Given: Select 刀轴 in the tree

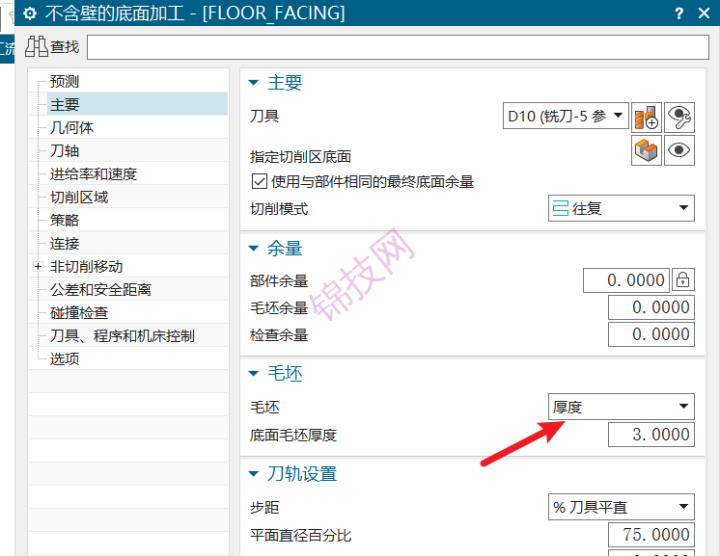Looking at the screenshot, I should click(64, 151).
